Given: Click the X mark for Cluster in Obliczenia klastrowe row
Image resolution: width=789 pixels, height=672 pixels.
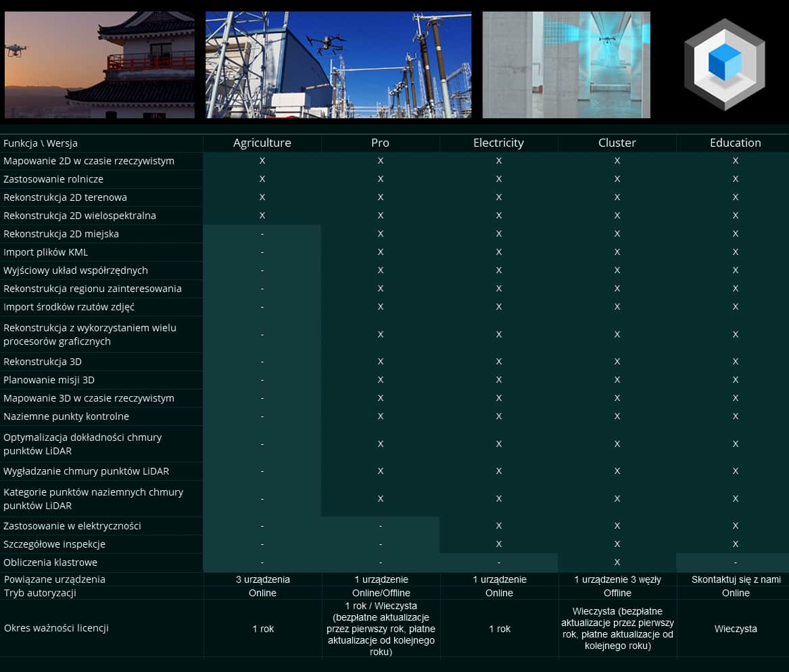Looking at the screenshot, I should click(617, 562).
